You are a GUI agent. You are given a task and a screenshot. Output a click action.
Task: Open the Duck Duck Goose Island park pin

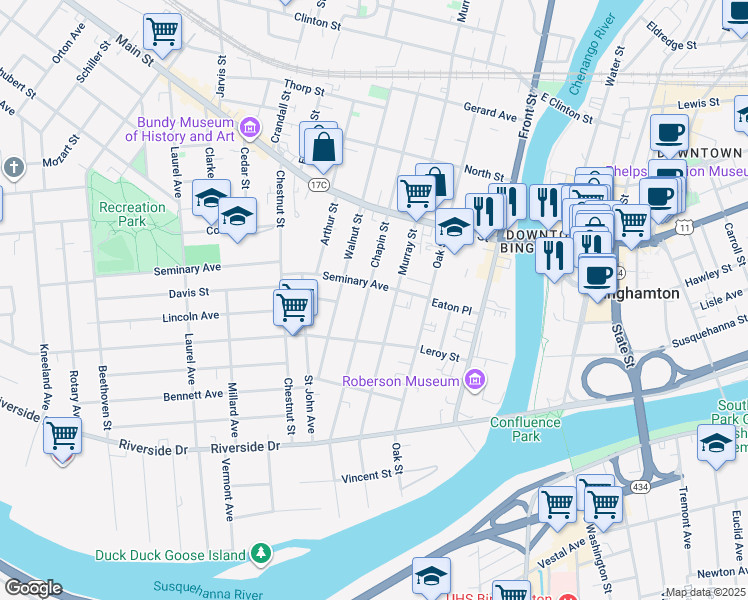coord(261,553)
